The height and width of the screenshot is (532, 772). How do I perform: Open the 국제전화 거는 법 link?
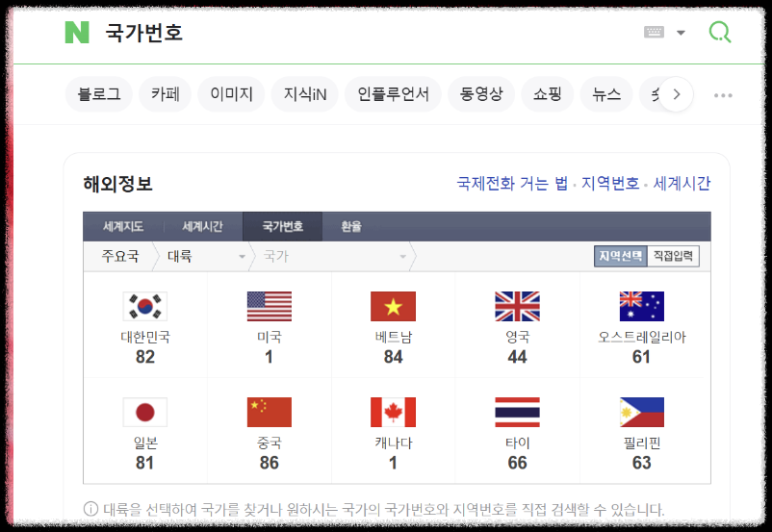point(512,184)
